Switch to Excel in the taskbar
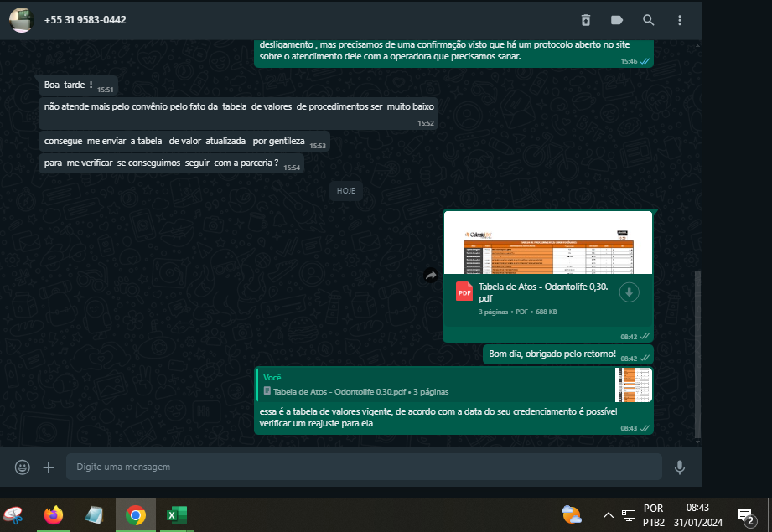 pos(176,515)
